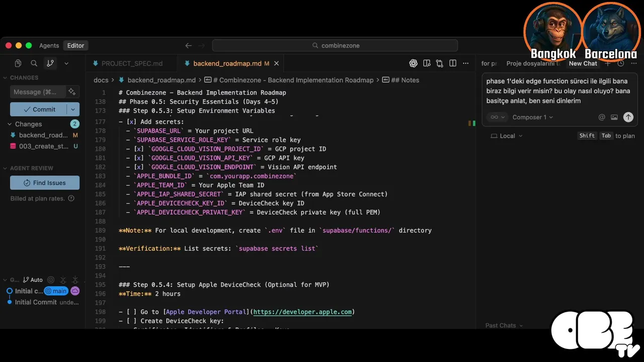
Task: Select Initial Commit row in graph
Action: tap(43, 302)
